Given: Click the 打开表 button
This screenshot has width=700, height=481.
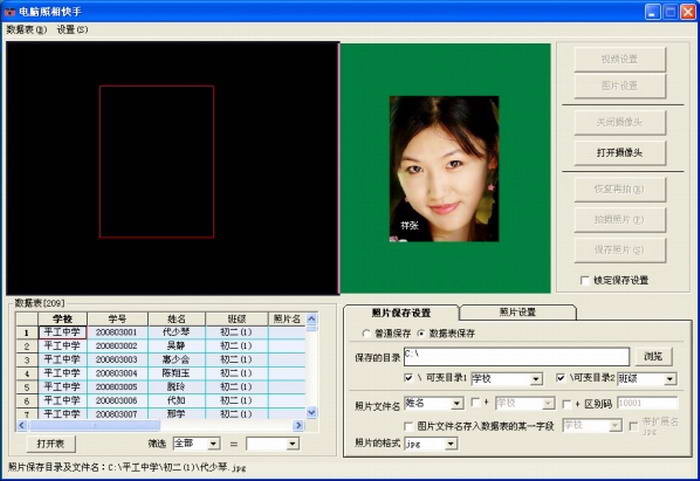Looking at the screenshot, I should point(50,443).
